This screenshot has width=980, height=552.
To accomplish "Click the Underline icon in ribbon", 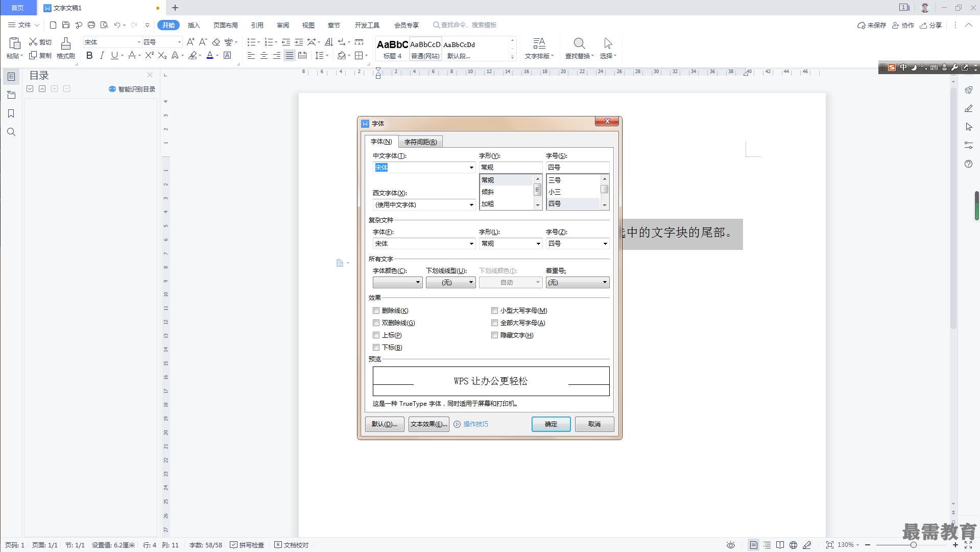I will click(114, 55).
